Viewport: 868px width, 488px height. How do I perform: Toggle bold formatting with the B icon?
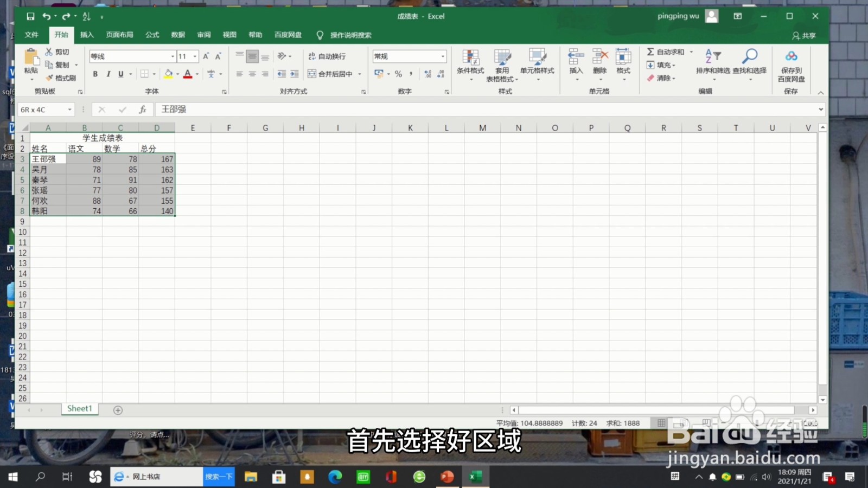pos(95,74)
